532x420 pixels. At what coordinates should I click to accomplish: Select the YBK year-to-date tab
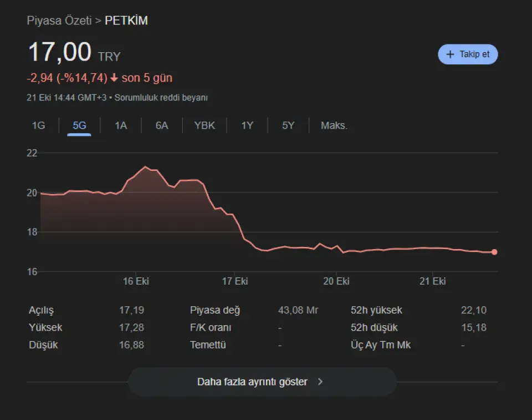(x=204, y=125)
